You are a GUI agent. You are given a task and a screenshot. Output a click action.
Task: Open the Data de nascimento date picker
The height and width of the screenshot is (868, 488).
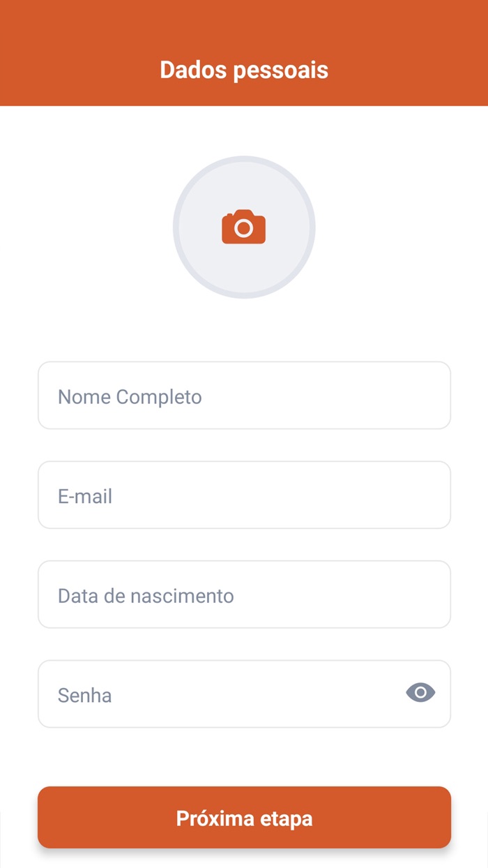243,594
